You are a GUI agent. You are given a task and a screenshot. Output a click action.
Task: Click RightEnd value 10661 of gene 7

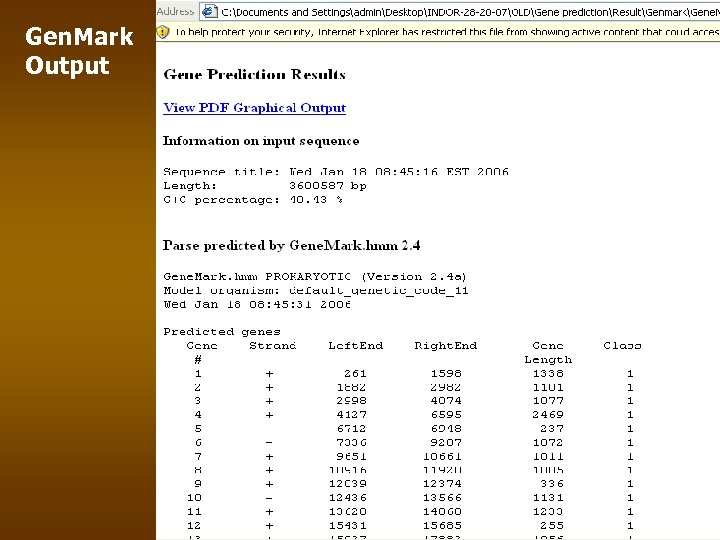442,457
